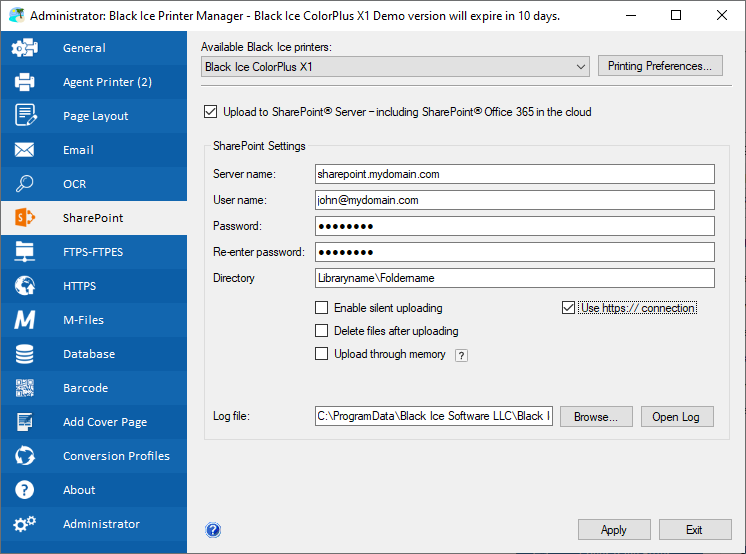Click the User name input field
Viewport: 746px width, 554px height.
click(x=514, y=200)
